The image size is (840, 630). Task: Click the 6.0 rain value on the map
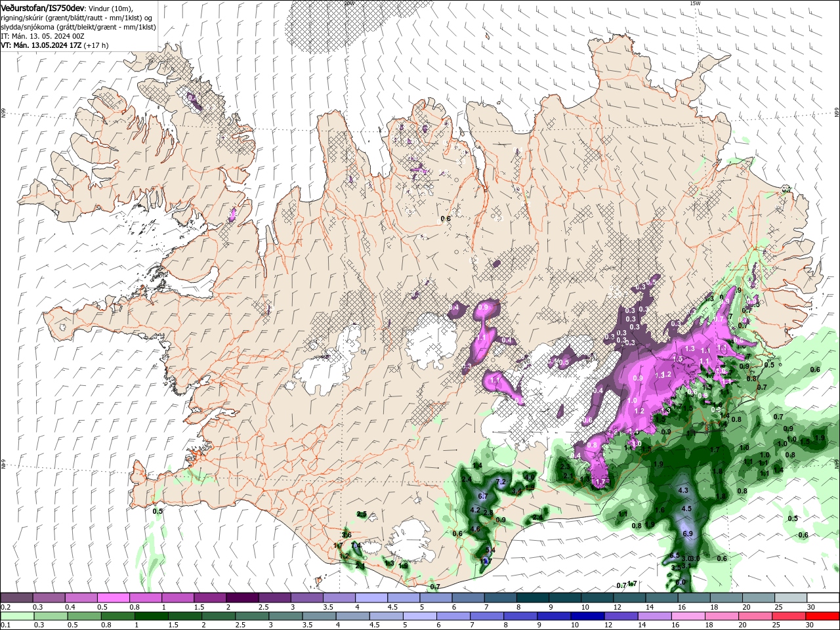pyautogui.click(x=681, y=582)
